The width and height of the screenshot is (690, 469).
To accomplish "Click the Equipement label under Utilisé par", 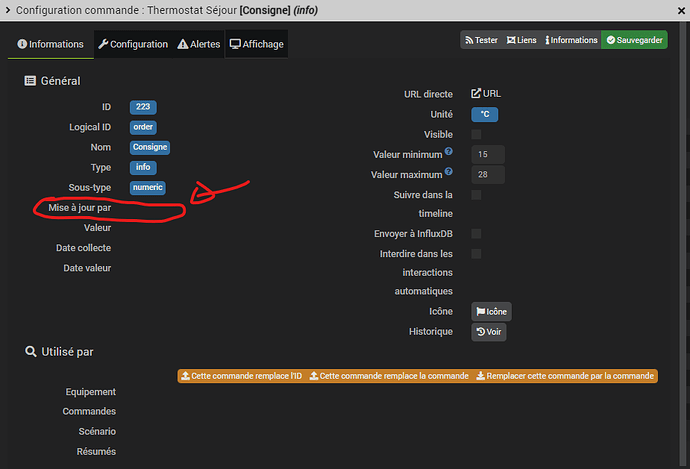I will pos(91,392).
